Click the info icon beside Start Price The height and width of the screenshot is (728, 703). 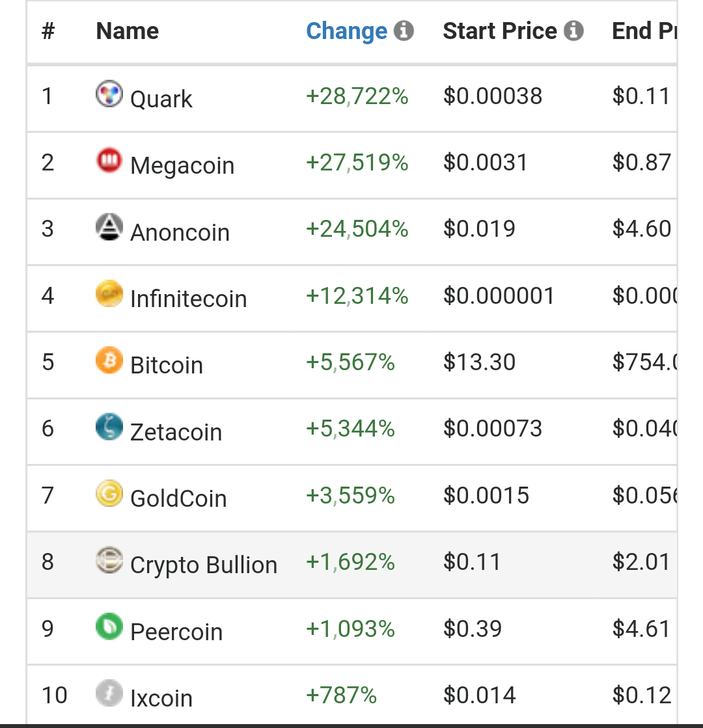coord(573,31)
